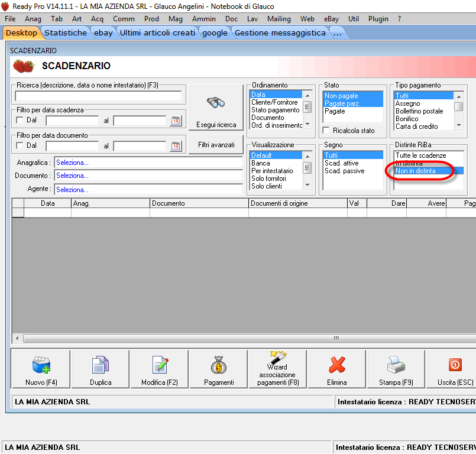This screenshot has height=454, width=476.
Task: Click the Nuovo (F4) add icon
Action: [x=41, y=365]
